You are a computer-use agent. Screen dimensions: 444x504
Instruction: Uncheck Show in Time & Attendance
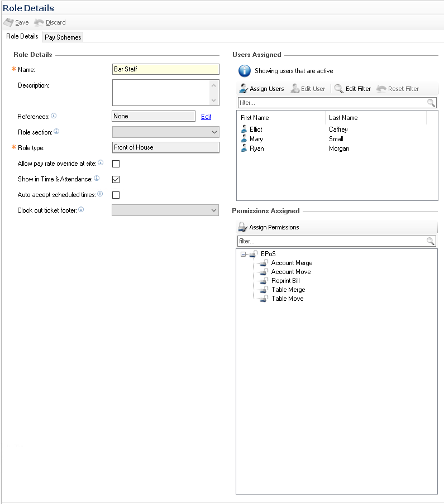point(116,179)
